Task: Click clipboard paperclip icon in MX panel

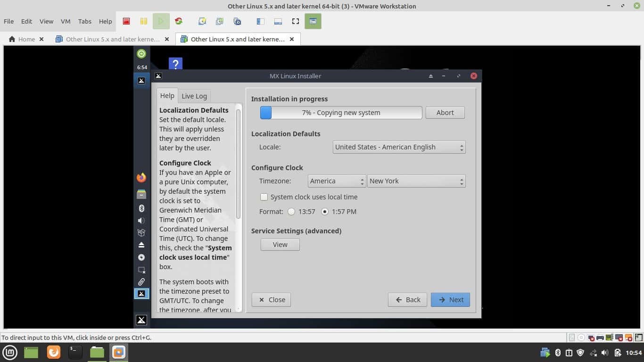Action: click(x=141, y=282)
